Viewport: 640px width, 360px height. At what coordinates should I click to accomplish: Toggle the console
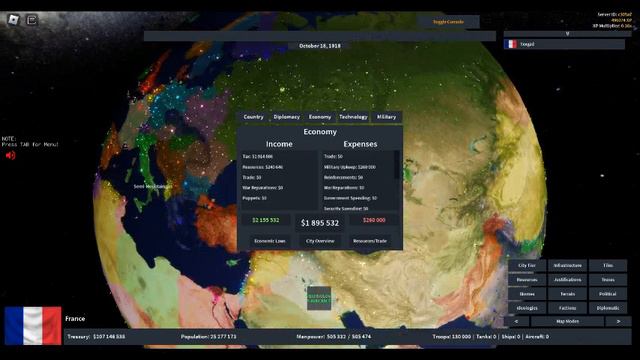coord(448,22)
